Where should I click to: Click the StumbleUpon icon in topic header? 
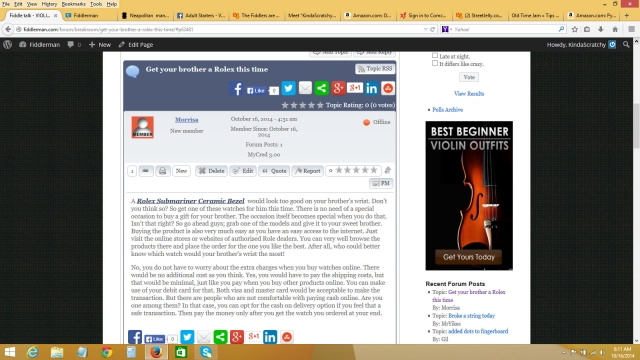point(388,88)
